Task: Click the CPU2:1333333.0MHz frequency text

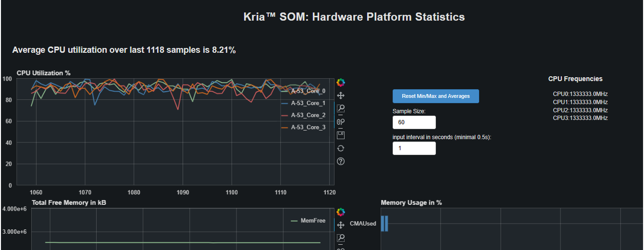Action: coord(580,110)
